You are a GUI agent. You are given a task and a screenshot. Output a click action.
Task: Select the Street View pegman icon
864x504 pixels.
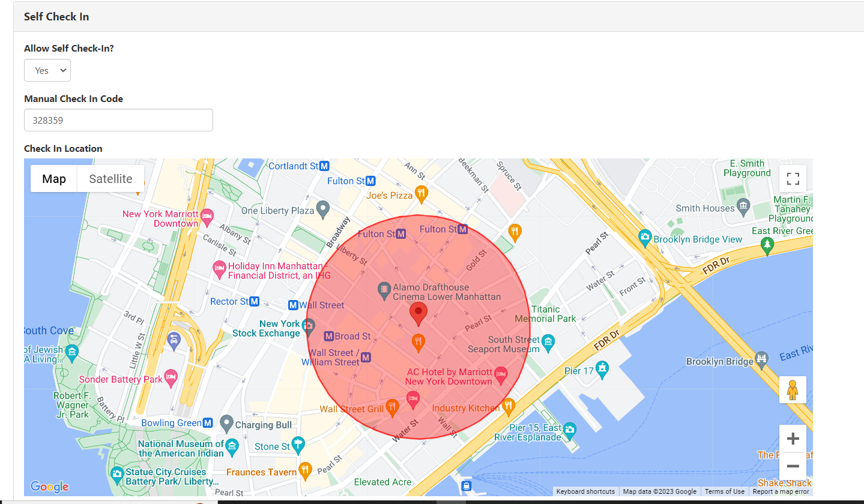pos(793,390)
